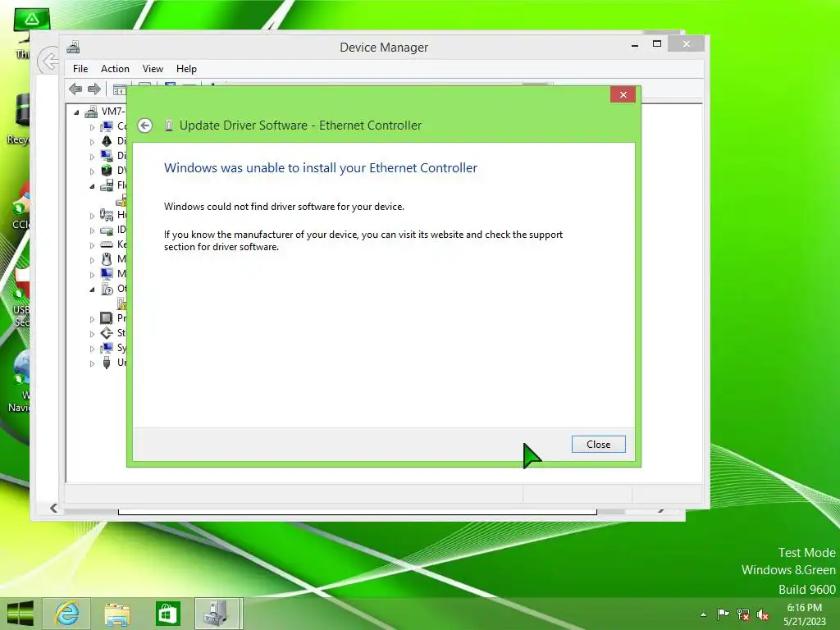
Task: Select the Computer category icon
Action: click(107, 126)
